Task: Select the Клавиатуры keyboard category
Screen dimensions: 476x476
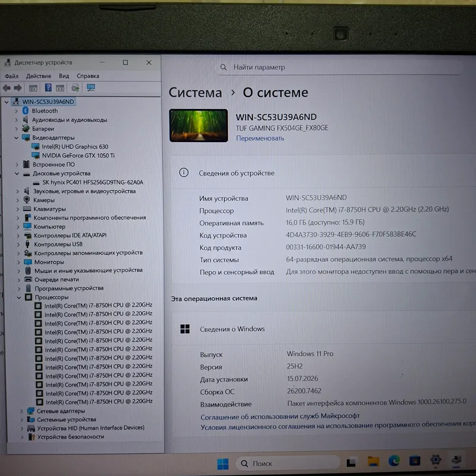Action: pyautogui.click(x=49, y=209)
